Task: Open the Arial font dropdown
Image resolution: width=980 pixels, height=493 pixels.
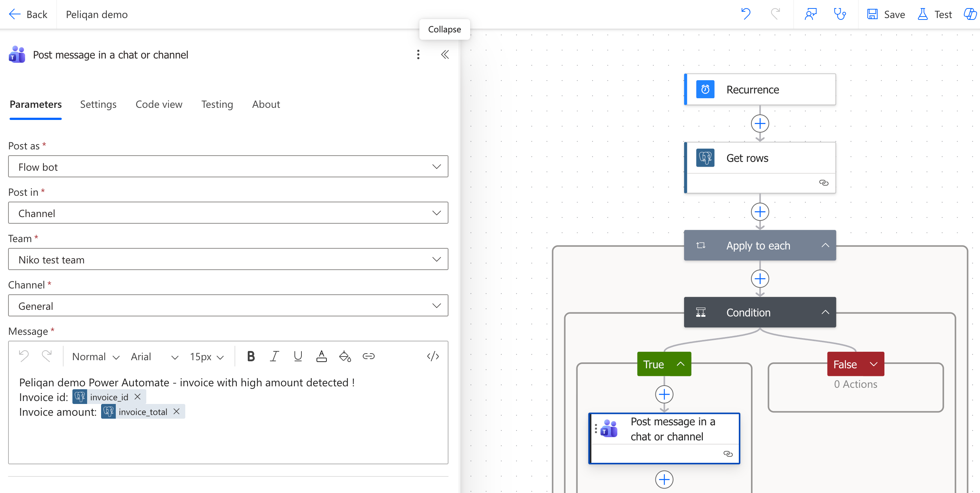Action: [154, 357]
